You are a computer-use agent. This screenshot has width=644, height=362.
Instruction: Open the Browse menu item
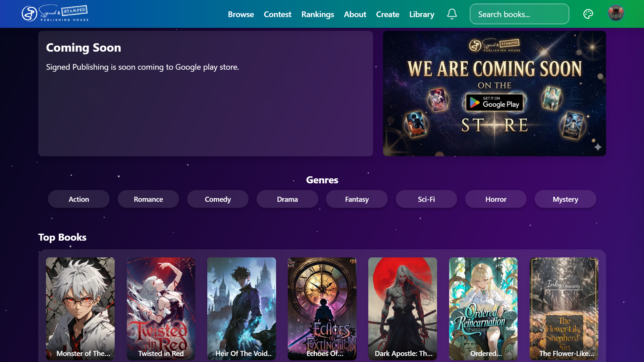(241, 14)
